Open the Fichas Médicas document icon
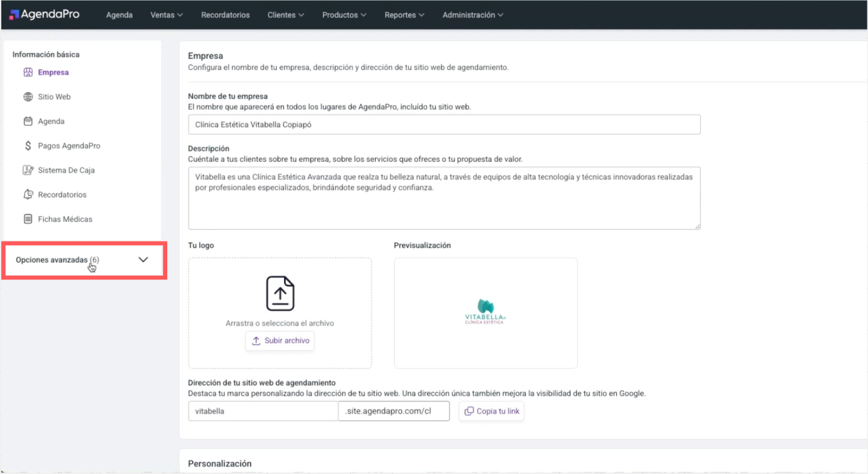868x474 pixels. [28, 219]
